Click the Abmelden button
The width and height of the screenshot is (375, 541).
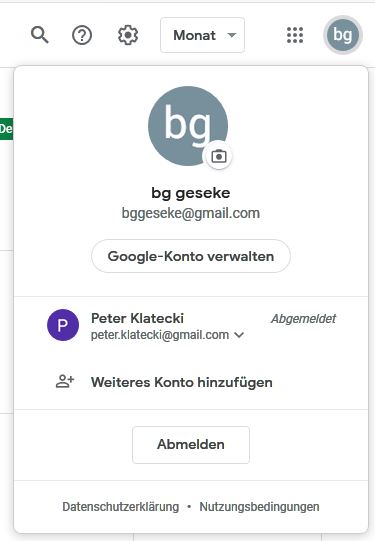(191, 444)
